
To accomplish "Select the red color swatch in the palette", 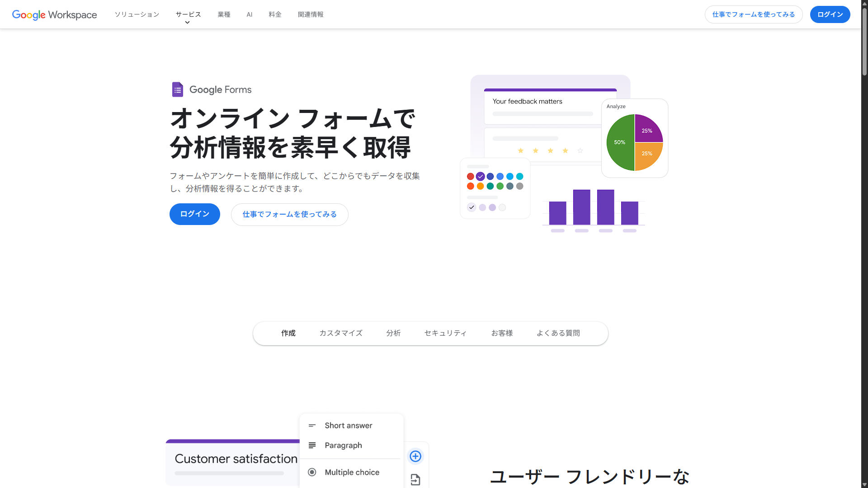I will click(x=470, y=176).
